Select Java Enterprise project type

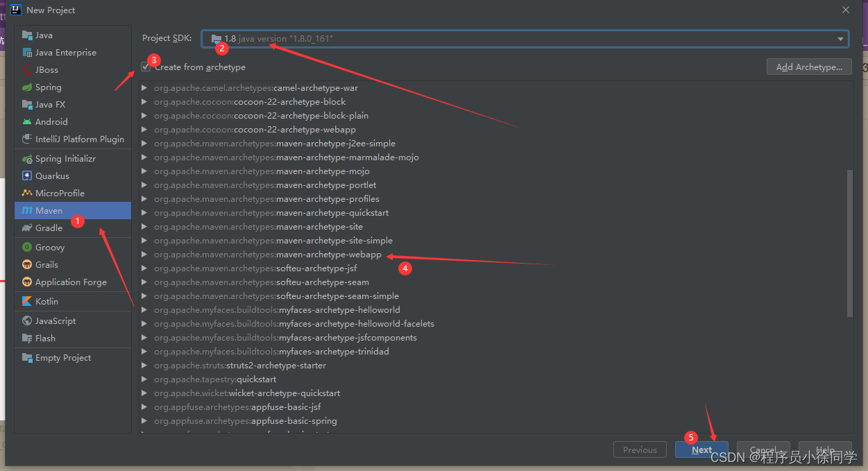tap(73, 53)
